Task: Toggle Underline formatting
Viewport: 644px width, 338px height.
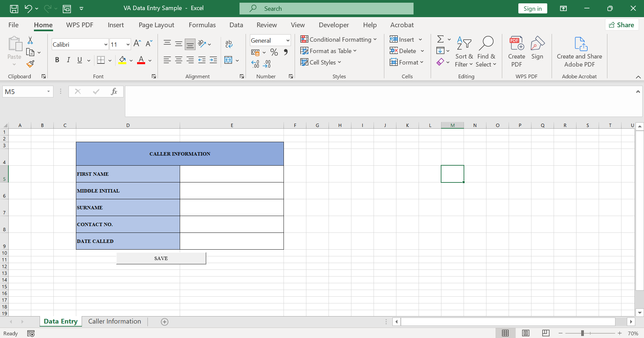Action: click(x=80, y=60)
